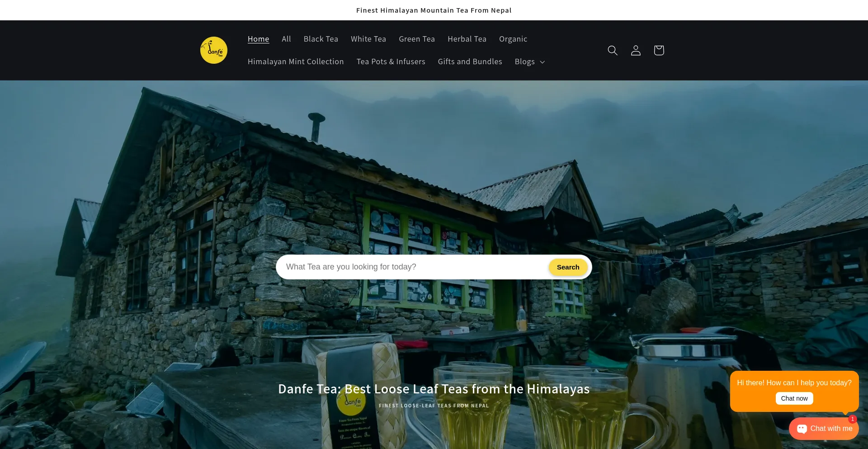Open the search magnifier icon in header

pyautogui.click(x=612, y=50)
